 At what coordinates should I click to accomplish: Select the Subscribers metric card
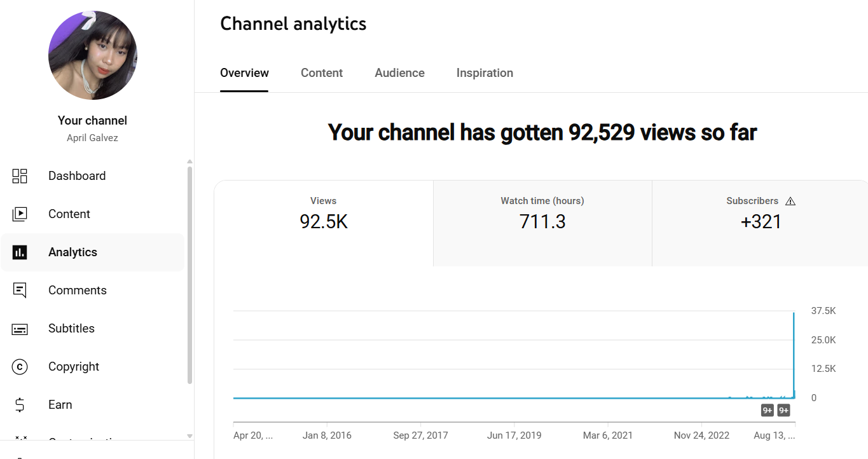point(761,223)
